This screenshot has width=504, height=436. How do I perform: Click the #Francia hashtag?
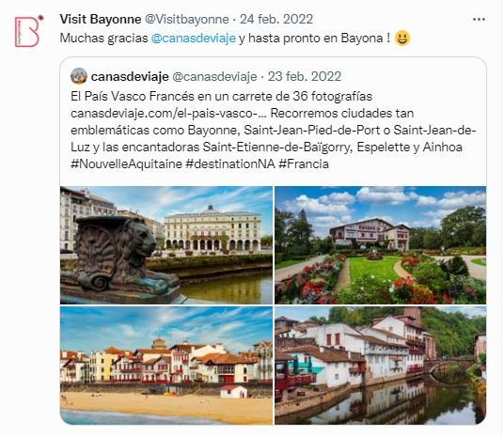304,164
